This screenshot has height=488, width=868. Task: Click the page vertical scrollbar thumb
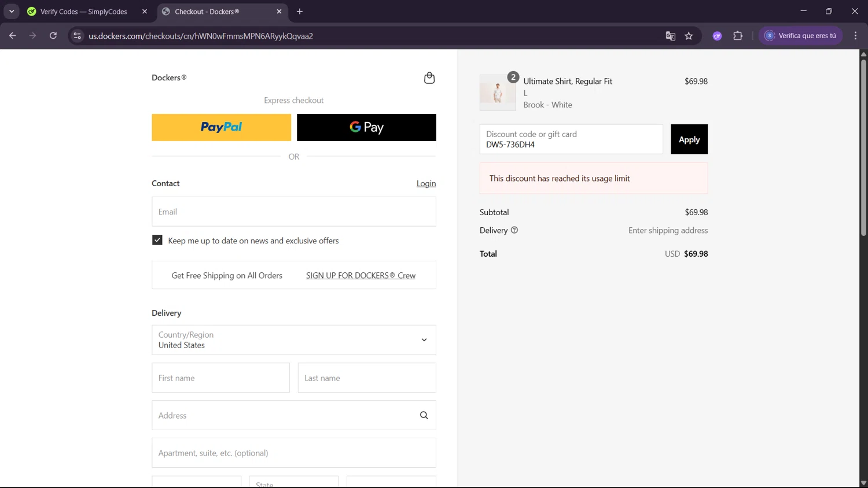click(863, 147)
